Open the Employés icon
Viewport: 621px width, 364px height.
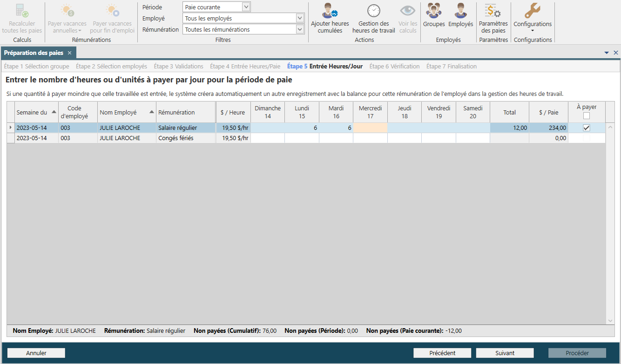(x=461, y=10)
